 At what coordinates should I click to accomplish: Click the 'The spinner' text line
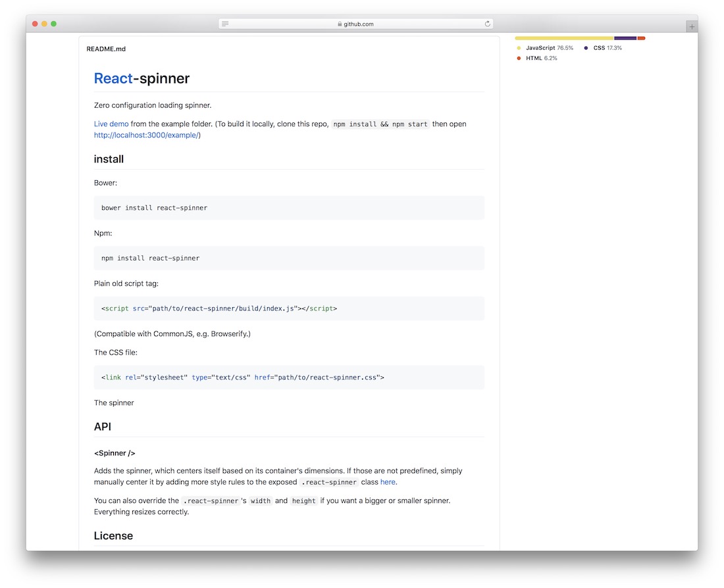(114, 403)
